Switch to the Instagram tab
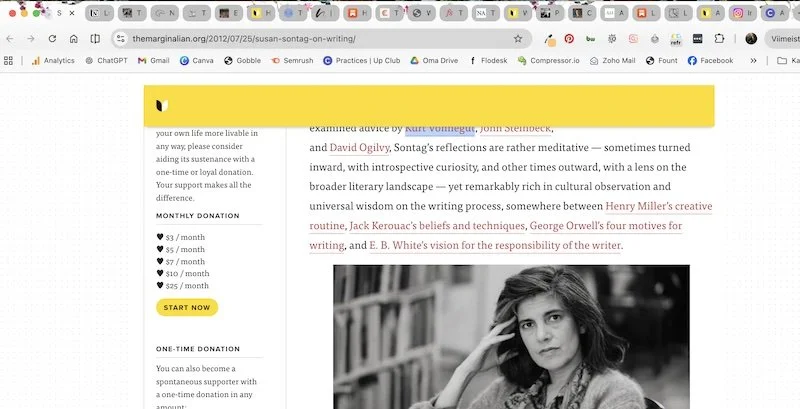 pyautogui.click(x=742, y=13)
